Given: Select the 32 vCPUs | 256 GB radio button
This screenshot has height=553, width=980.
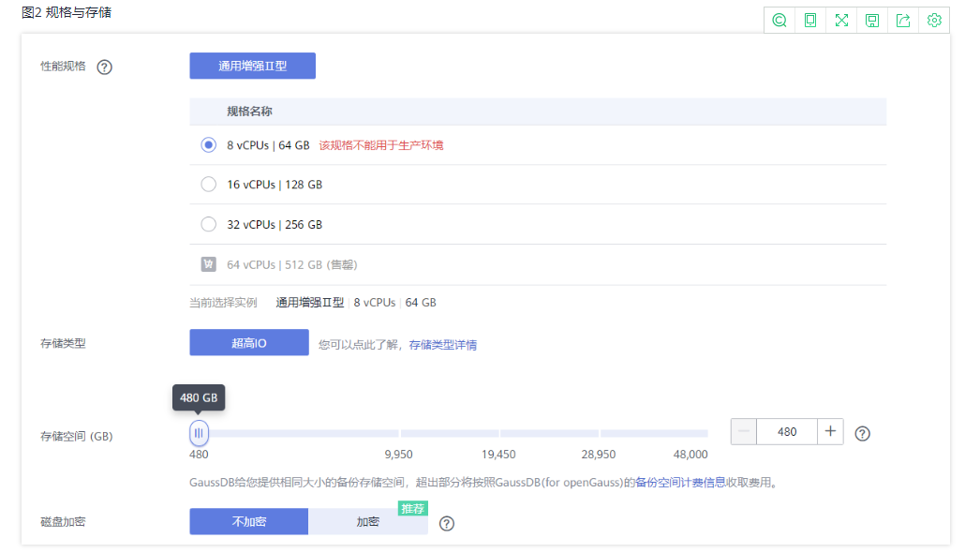Looking at the screenshot, I should tap(208, 224).
